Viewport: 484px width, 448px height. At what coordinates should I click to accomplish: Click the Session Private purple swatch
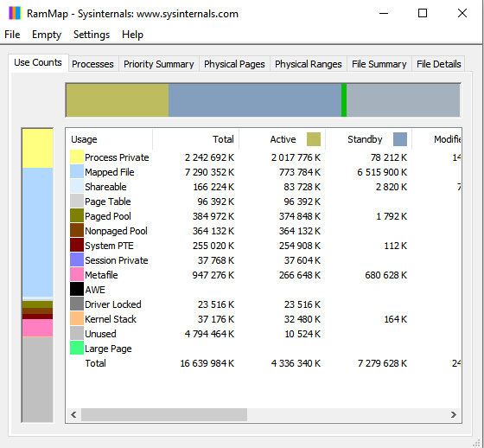[x=77, y=259]
